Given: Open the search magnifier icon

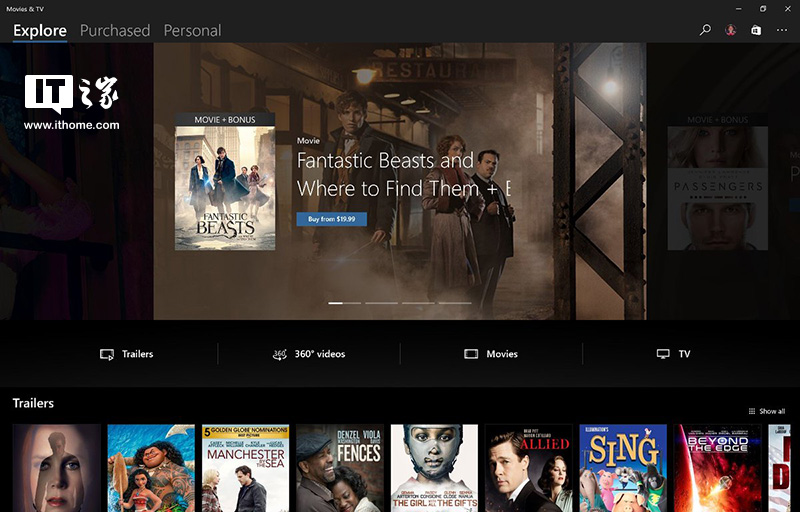Looking at the screenshot, I should coord(705,30).
